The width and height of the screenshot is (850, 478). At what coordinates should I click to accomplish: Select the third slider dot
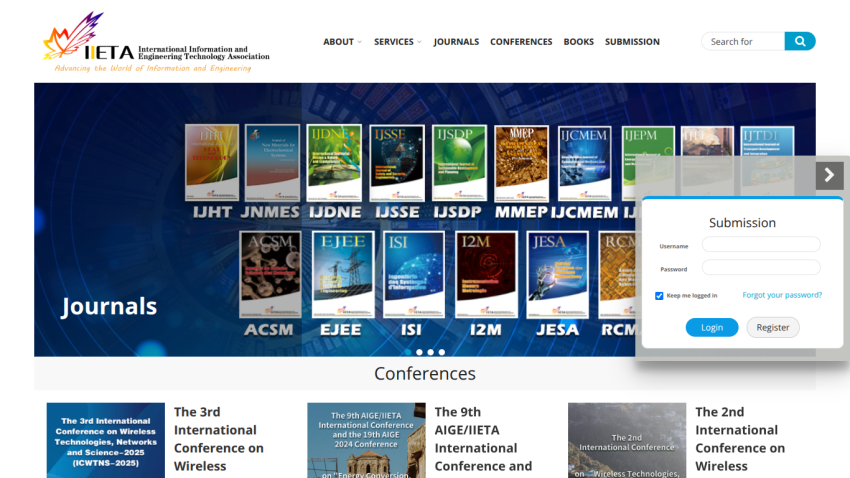430,352
